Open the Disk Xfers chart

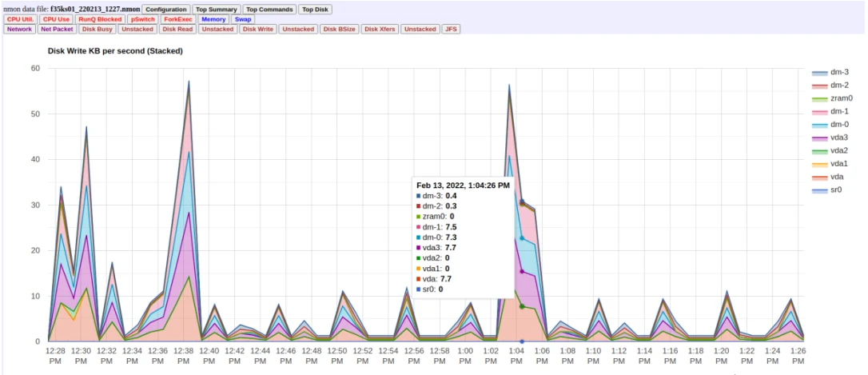380,30
